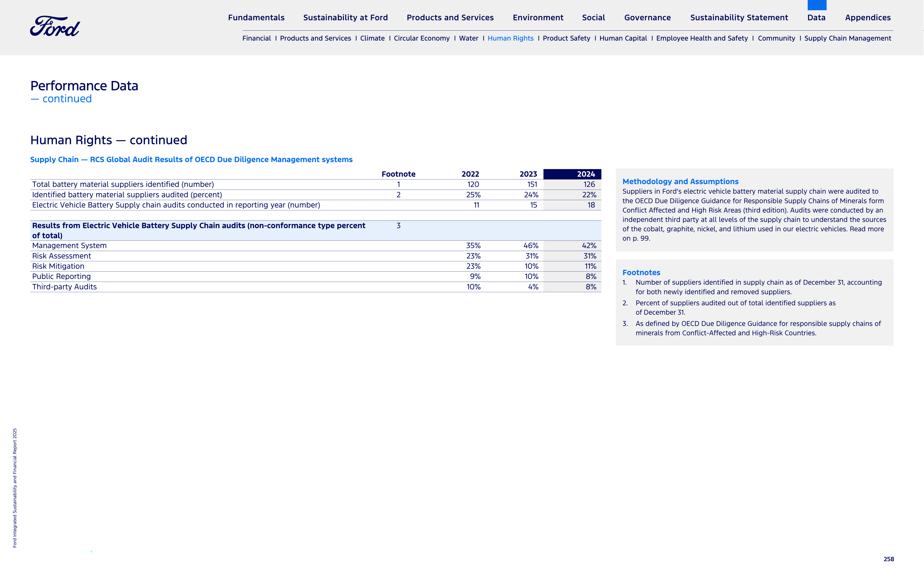
Task: Select Management System 2023 value 46%
Action: (x=531, y=246)
